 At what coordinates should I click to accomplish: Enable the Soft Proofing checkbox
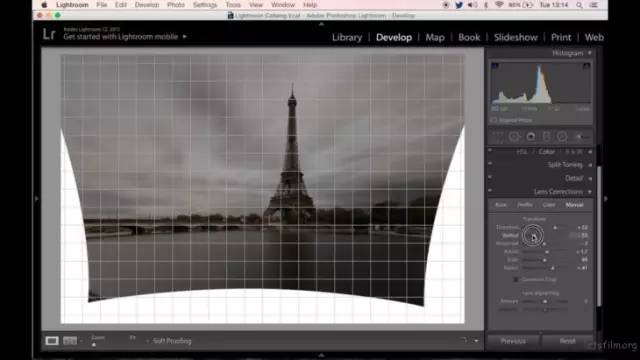(147, 341)
